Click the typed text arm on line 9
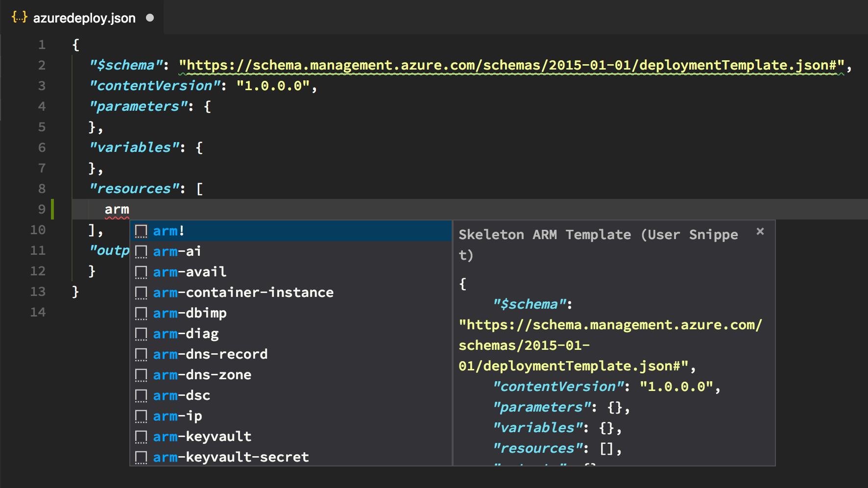This screenshot has height=488, width=868. 117,210
